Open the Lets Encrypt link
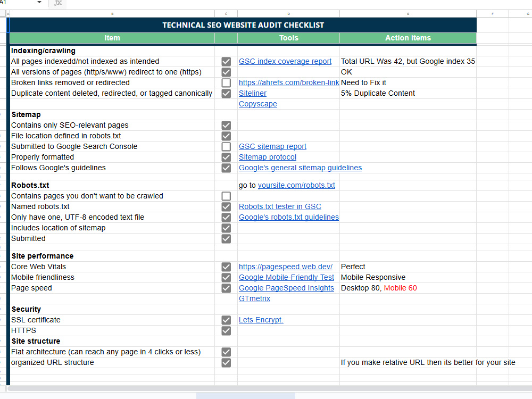532x399 pixels. pyautogui.click(x=261, y=320)
